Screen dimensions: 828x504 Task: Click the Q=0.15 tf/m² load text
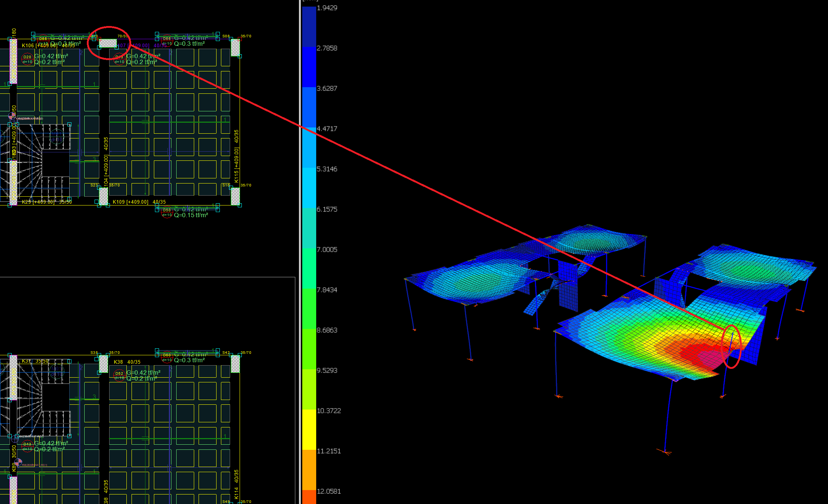(x=191, y=215)
